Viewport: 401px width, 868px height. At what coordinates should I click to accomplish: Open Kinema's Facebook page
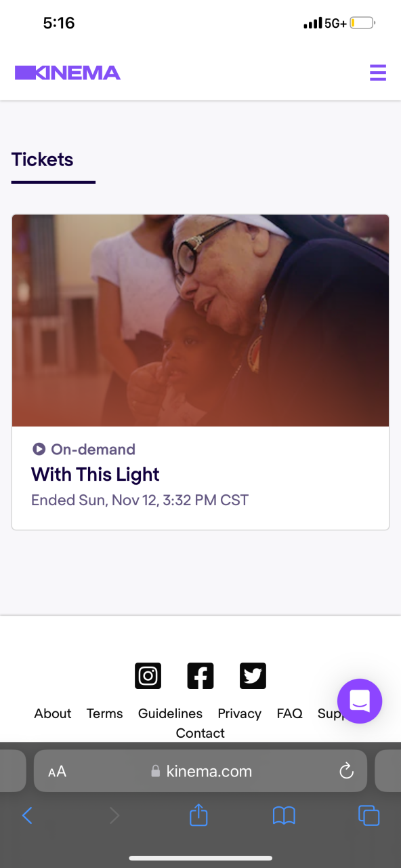(x=200, y=676)
